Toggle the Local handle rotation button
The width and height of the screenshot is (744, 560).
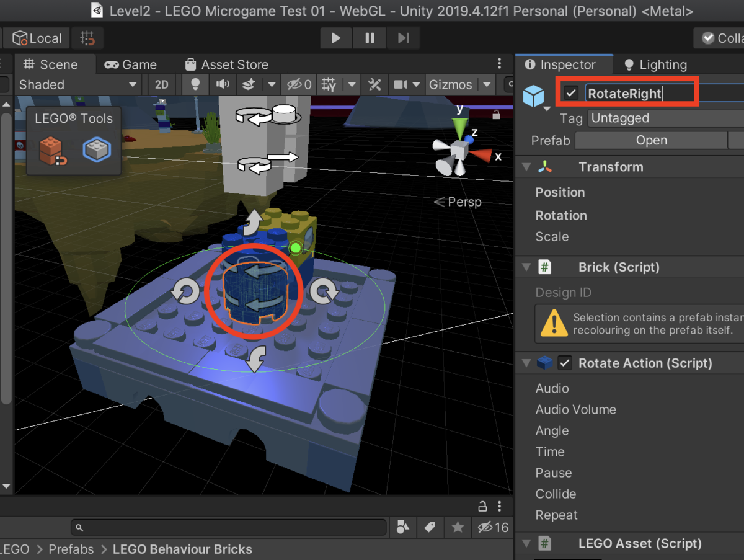click(37, 38)
